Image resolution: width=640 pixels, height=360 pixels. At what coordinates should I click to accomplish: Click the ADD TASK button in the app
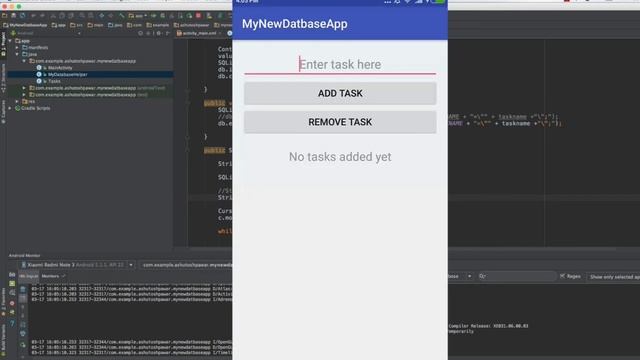pos(340,93)
